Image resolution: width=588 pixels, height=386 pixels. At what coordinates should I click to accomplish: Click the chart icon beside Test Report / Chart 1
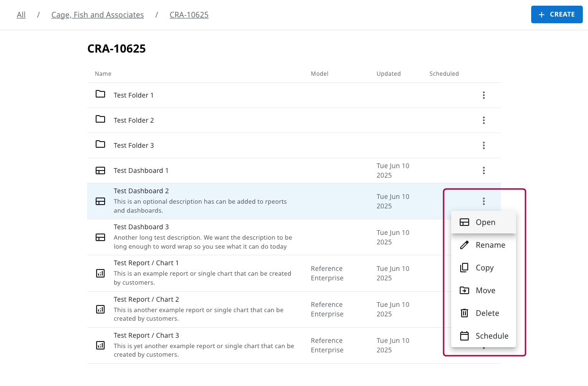[100, 273]
